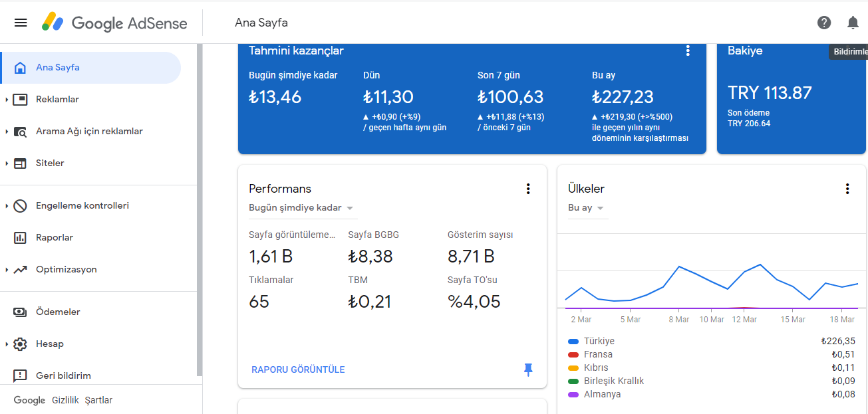
Task: Open three-dot menu on Performans card
Action: 528,189
